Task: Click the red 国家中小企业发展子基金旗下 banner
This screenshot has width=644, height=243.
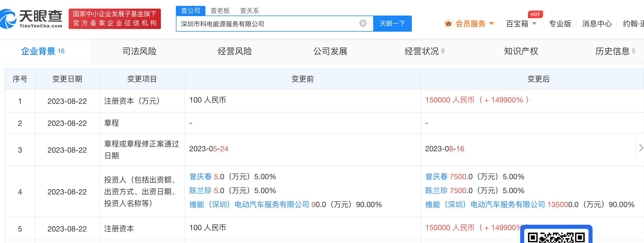Action: (115, 19)
